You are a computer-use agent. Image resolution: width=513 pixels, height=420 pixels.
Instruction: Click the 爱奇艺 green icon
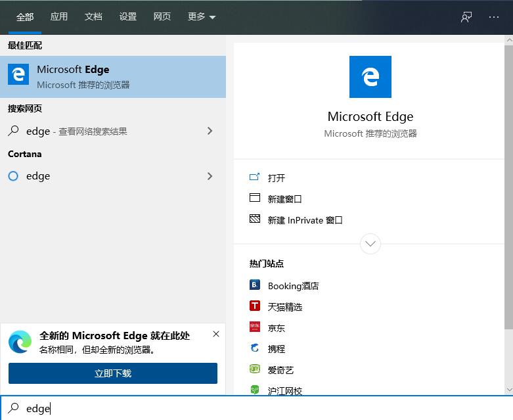255,369
